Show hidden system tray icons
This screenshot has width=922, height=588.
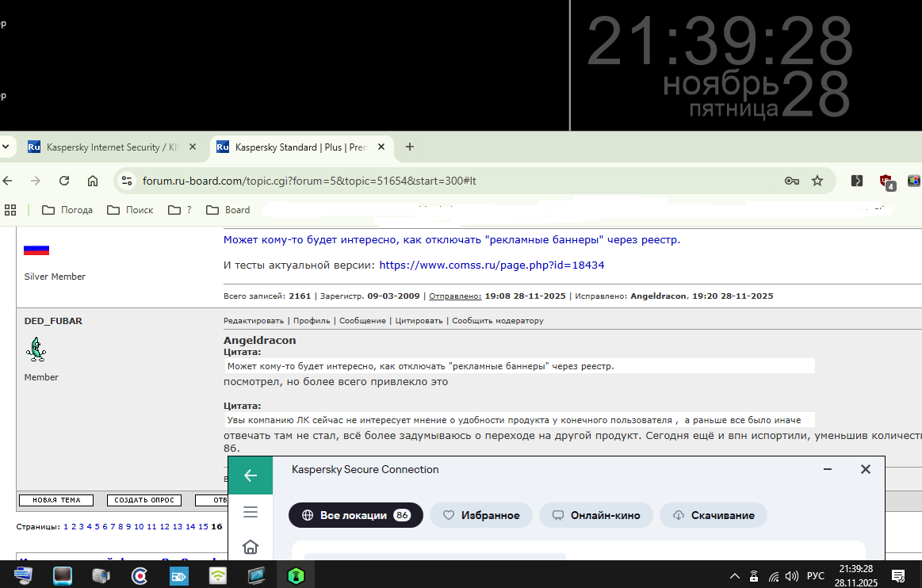point(735,576)
